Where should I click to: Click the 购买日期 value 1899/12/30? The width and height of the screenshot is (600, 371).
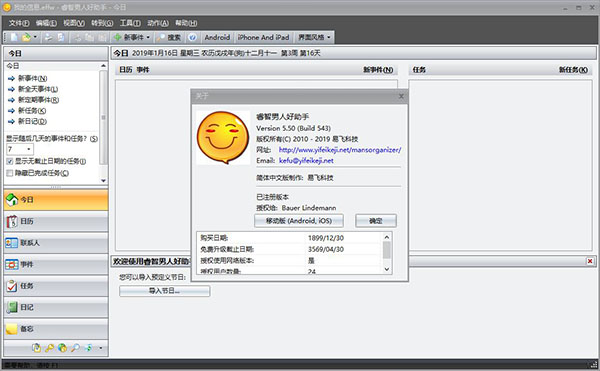coord(326,238)
